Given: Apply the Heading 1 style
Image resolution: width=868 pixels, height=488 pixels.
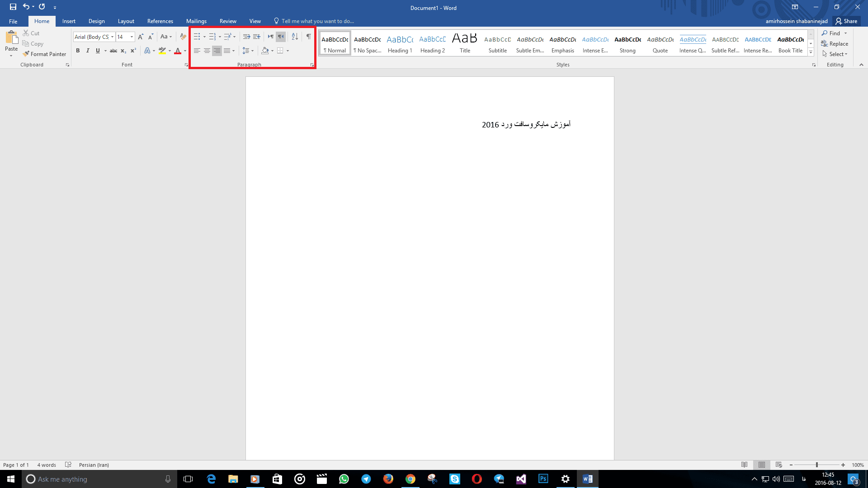Looking at the screenshot, I should 400,44.
